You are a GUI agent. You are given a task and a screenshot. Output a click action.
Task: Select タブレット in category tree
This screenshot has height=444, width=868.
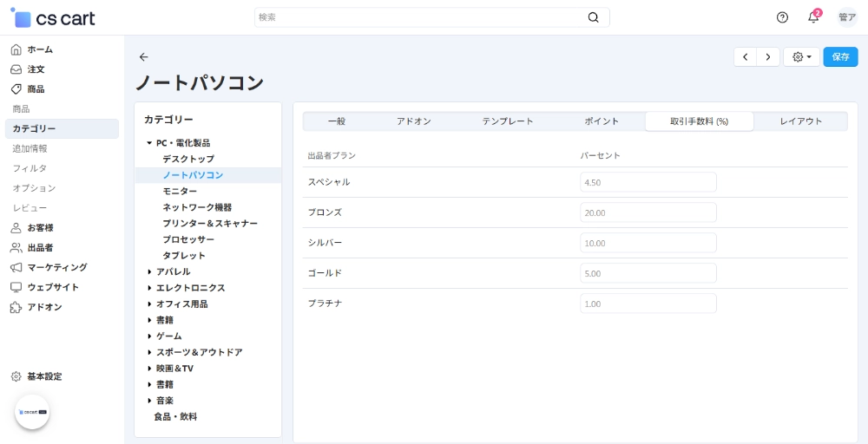184,256
